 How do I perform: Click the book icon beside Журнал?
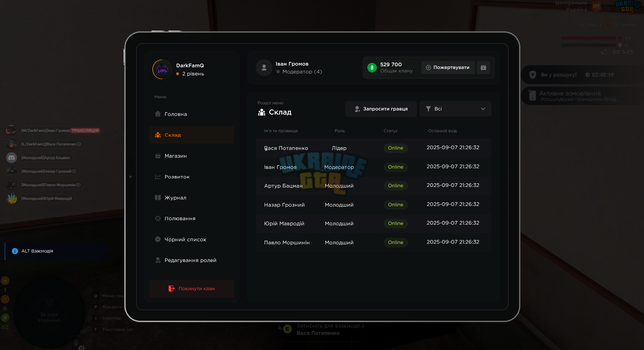[158, 197]
